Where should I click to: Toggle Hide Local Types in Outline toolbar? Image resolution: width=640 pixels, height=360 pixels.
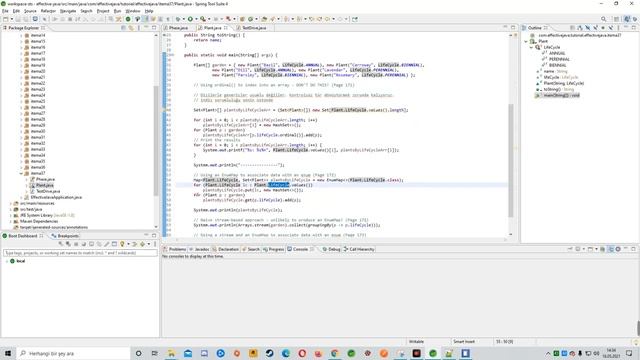pyautogui.click(x=611, y=28)
